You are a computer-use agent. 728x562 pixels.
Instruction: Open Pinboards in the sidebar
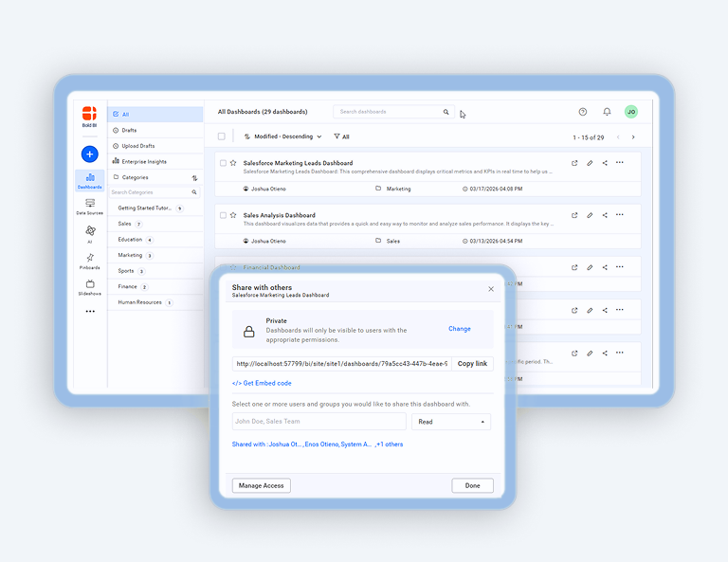point(90,262)
